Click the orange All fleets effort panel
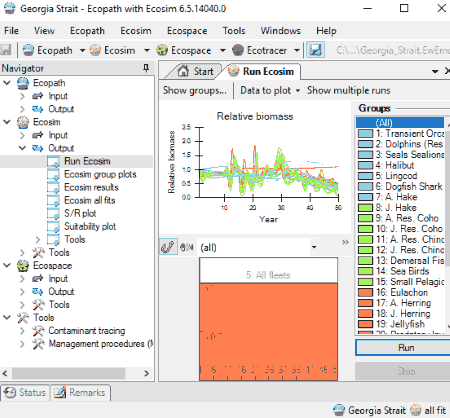This screenshot has height=418, width=450. click(268, 332)
